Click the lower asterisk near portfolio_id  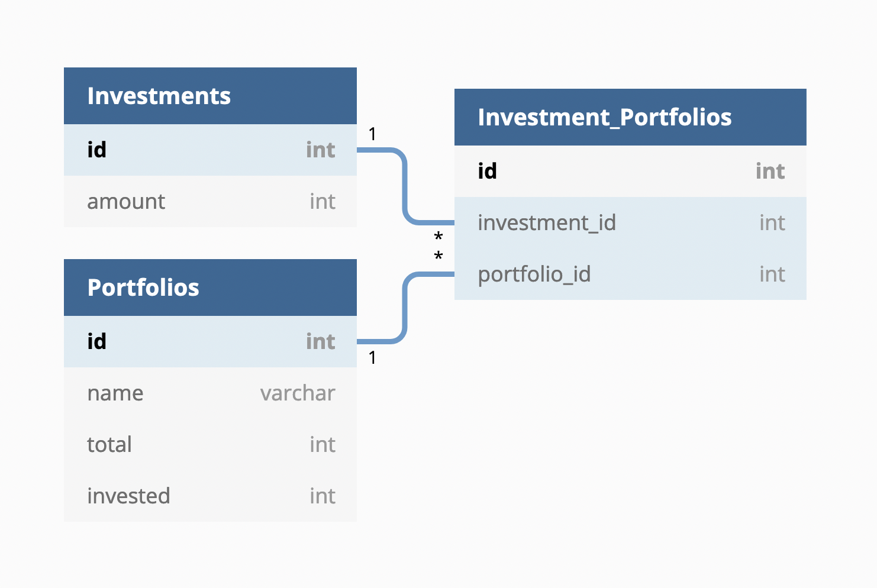point(438,256)
